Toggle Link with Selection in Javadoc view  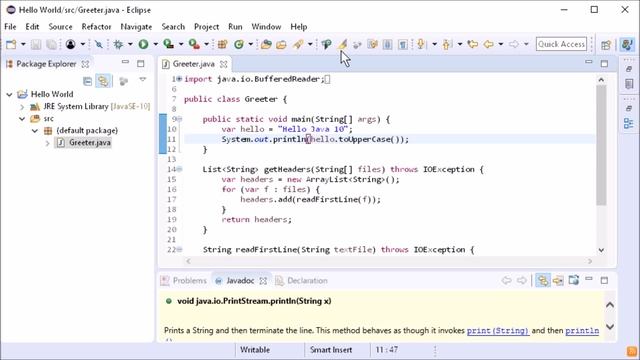543,280
